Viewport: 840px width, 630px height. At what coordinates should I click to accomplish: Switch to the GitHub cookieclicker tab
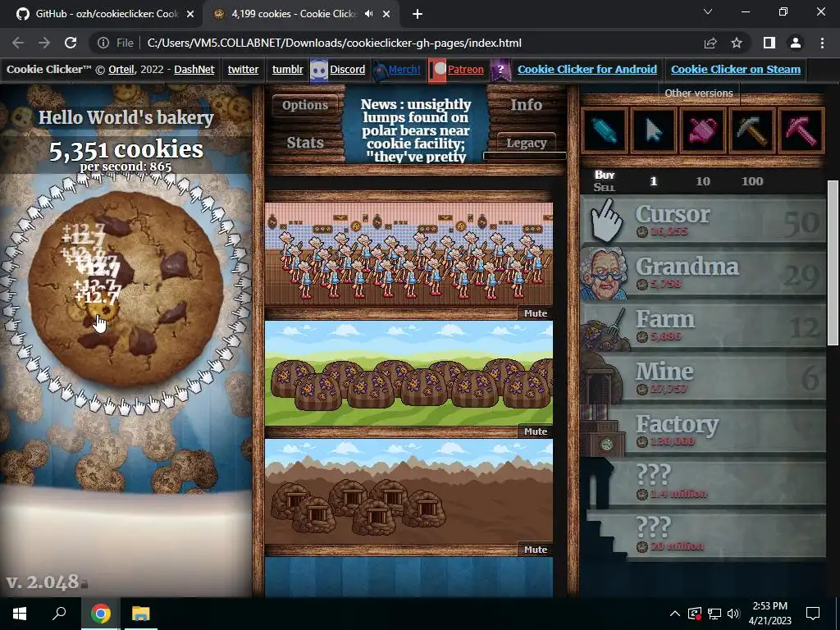coord(106,14)
